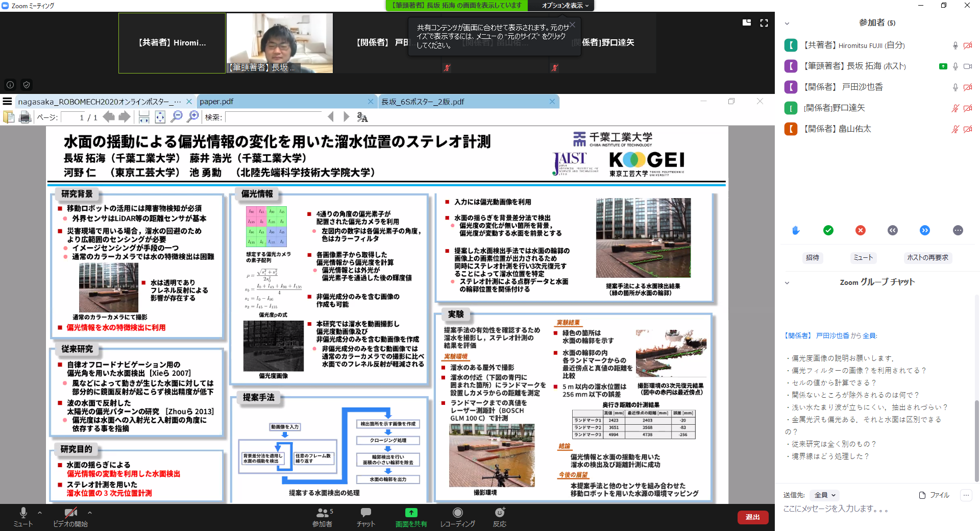Click the red 'no' reaction icon

(x=861, y=230)
